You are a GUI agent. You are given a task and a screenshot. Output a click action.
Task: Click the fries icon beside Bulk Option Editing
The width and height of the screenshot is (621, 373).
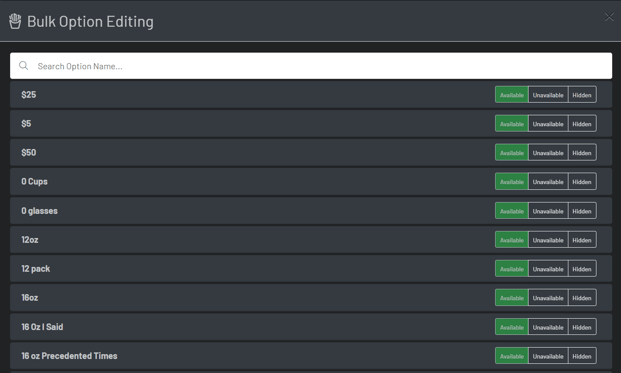tap(15, 21)
